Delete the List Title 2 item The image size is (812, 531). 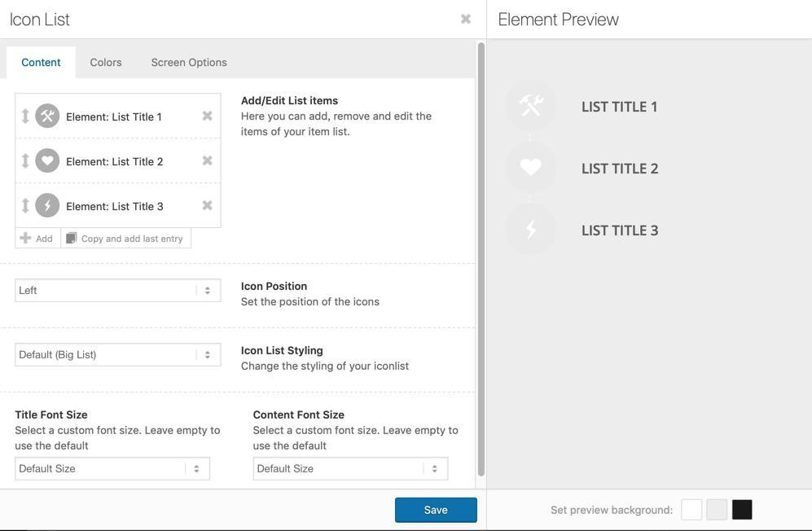pos(208,161)
